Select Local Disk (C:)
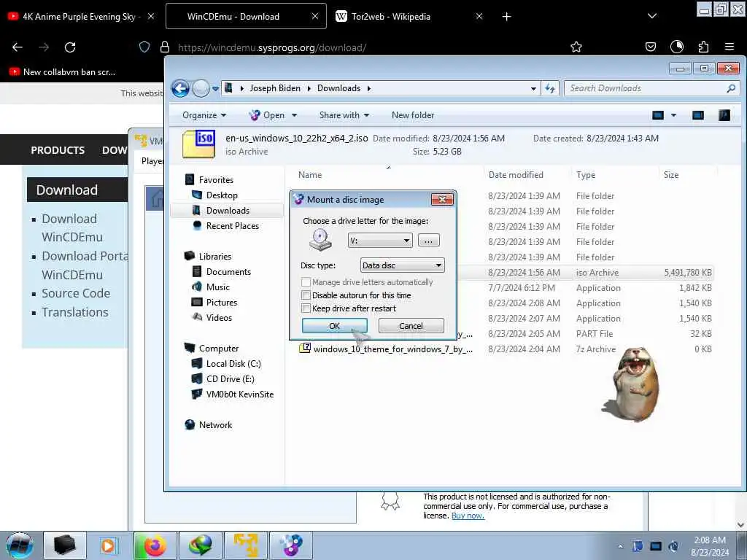The width and height of the screenshot is (747, 560). (233, 363)
